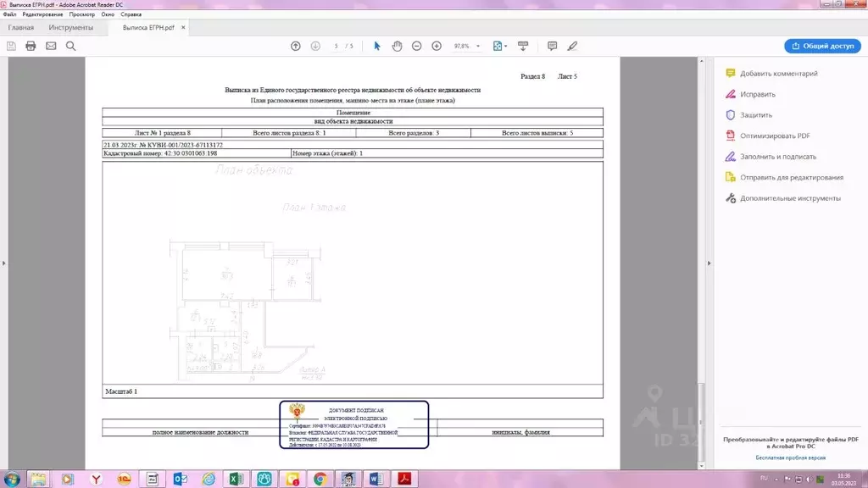868x488 pixels.
Task: Go to previous page with up arrow
Action: click(x=295, y=46)
